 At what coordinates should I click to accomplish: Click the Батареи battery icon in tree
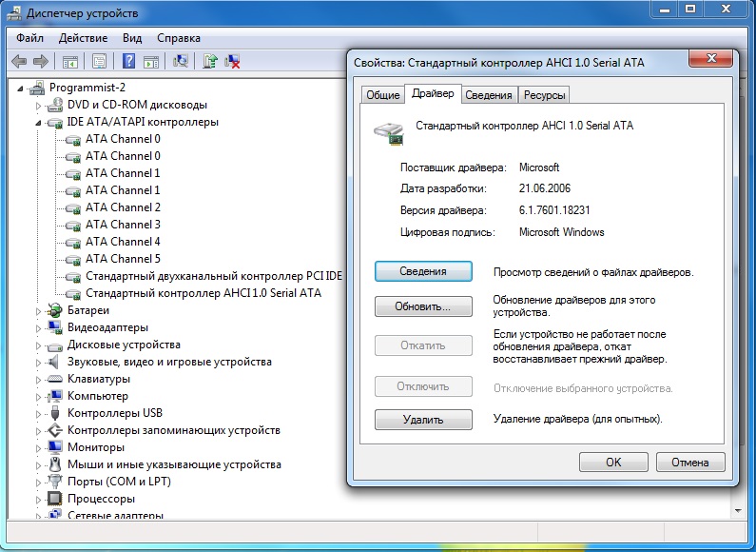[56, 310]
